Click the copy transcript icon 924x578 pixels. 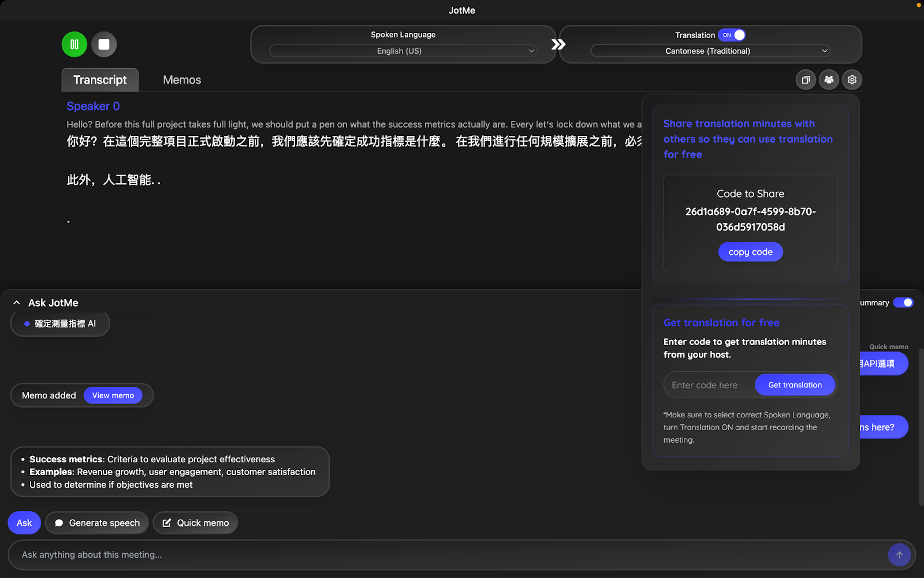(x=806, y=80)
